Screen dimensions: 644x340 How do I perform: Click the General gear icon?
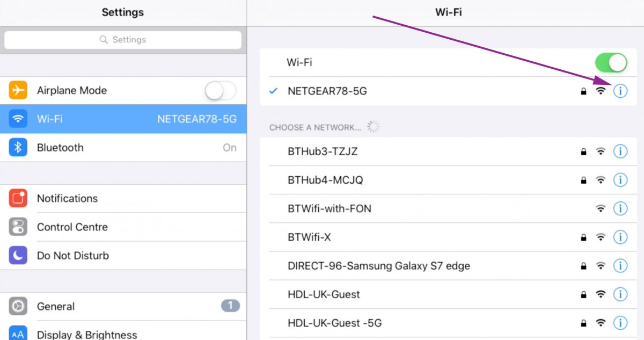18,306
